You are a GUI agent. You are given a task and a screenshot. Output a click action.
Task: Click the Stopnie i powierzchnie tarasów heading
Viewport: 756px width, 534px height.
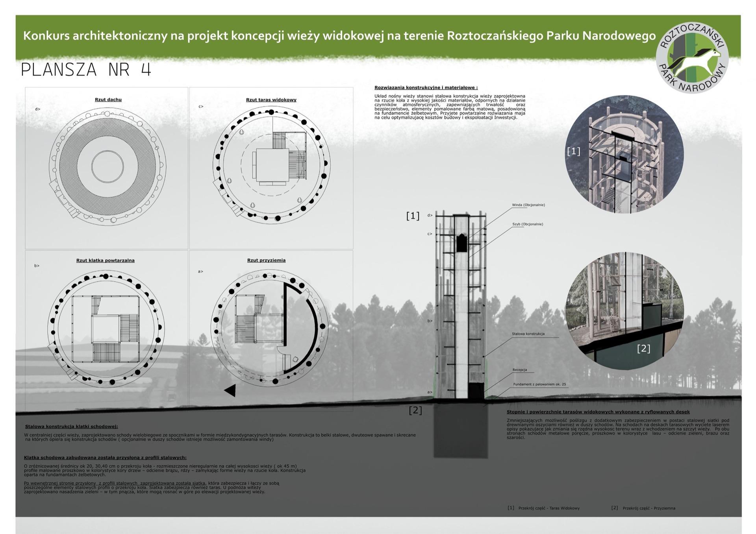(x=598, y=412)
